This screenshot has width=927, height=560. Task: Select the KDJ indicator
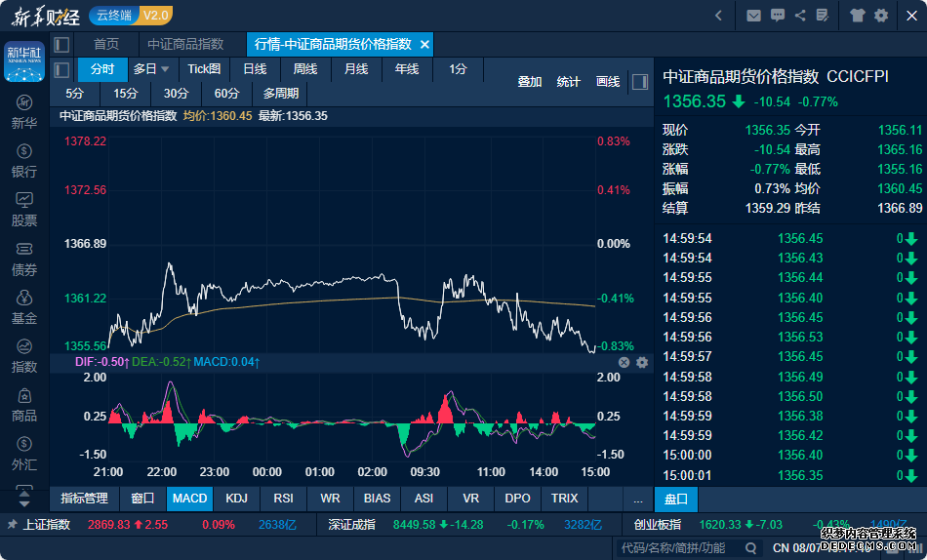click(x=236, y=499)
